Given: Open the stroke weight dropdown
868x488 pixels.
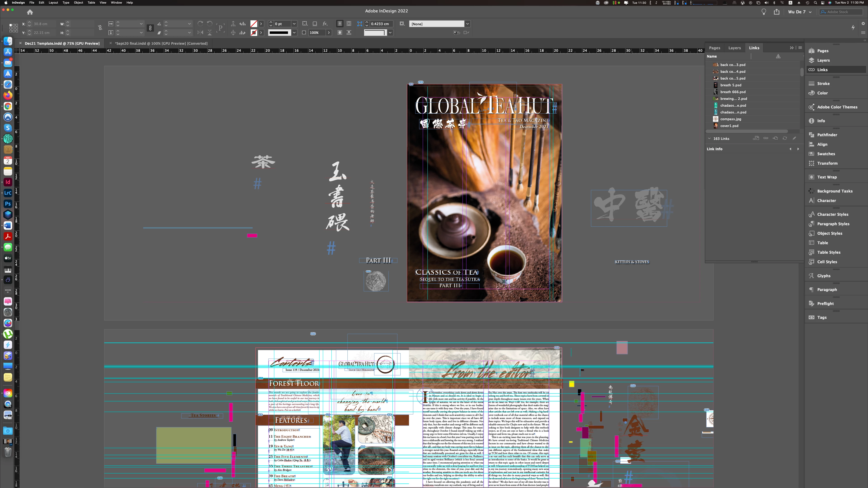Looking at the screenshot, I should (x=294, y=24).
